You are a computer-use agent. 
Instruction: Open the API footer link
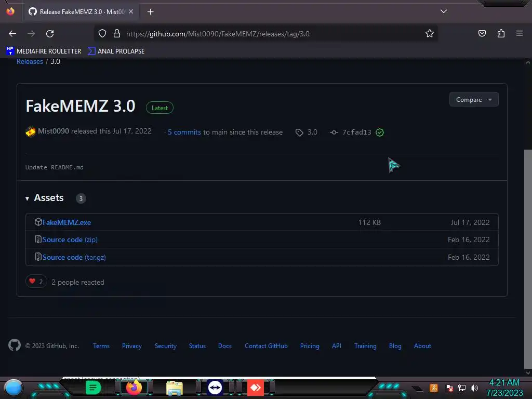(337, 346)
